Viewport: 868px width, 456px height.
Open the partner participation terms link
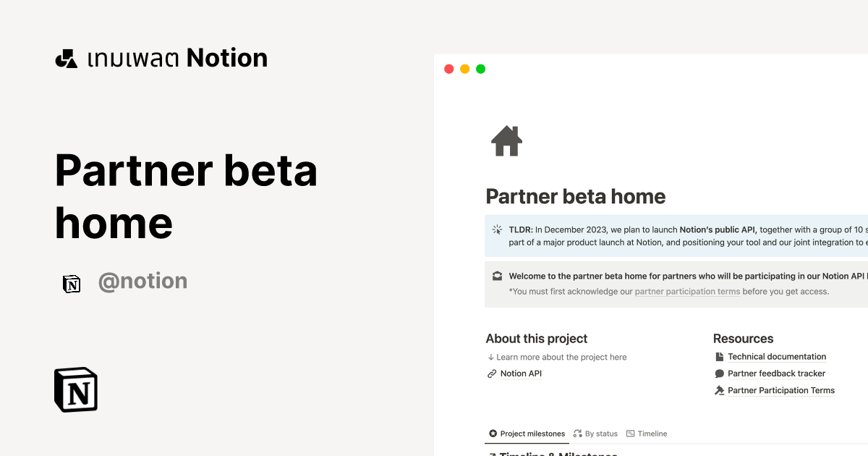[x=686, y=291]
